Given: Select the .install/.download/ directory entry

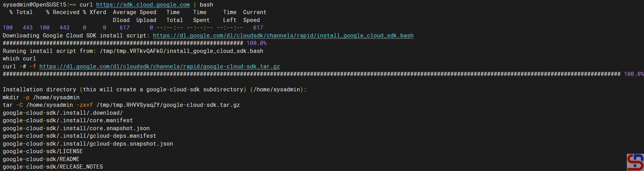Looking at the screenshot, I should tap(63, 113).
